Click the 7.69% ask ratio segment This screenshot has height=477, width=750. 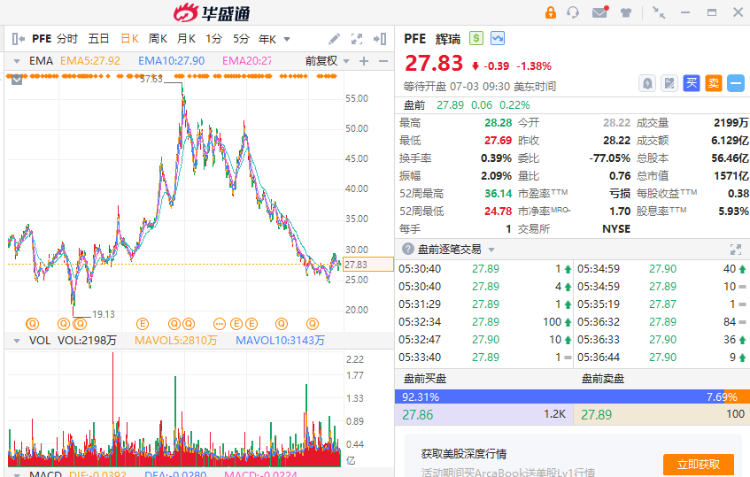[737, 397]
